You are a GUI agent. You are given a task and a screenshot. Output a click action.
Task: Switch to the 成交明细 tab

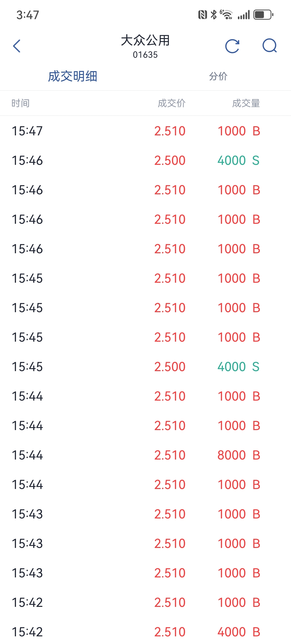(x=73, y=76)
